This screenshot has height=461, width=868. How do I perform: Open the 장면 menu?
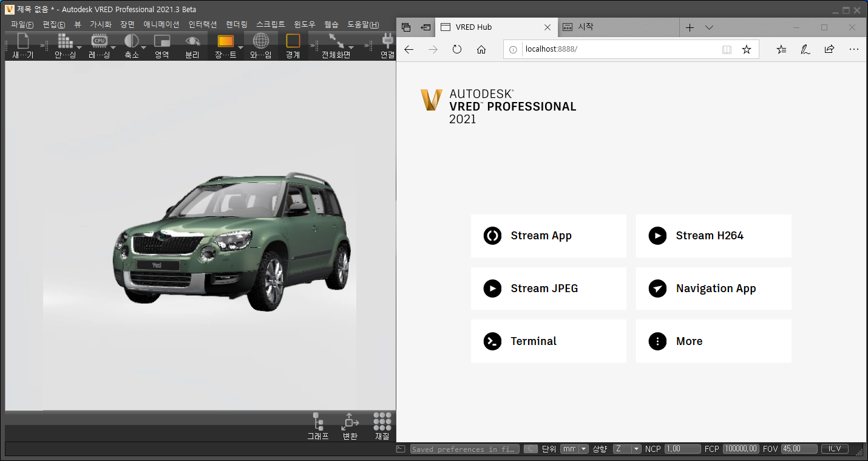[127, 24]
